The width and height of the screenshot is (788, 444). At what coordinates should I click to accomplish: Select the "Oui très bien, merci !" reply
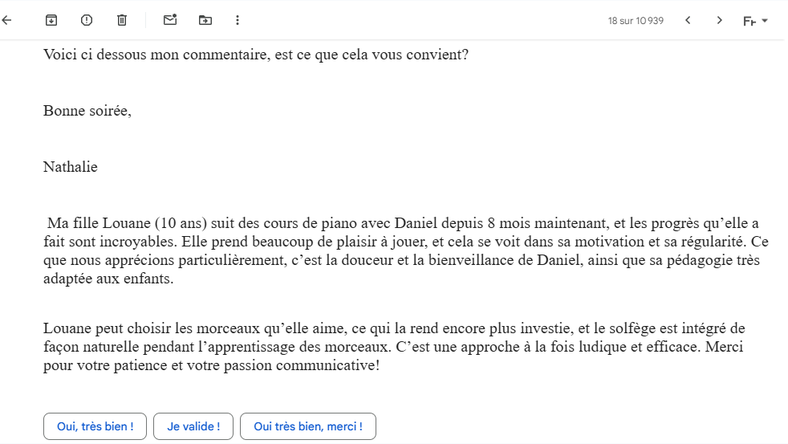click(308, 426)
